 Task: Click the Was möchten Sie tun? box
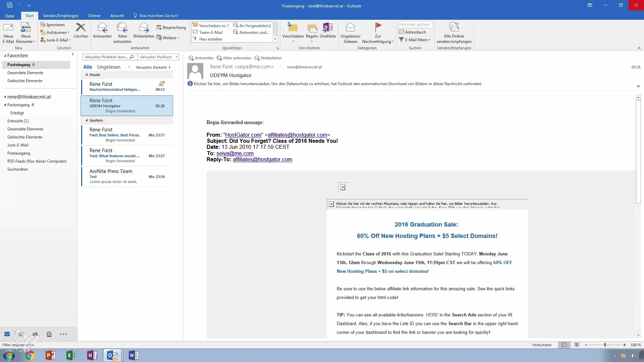pos(156,16)
